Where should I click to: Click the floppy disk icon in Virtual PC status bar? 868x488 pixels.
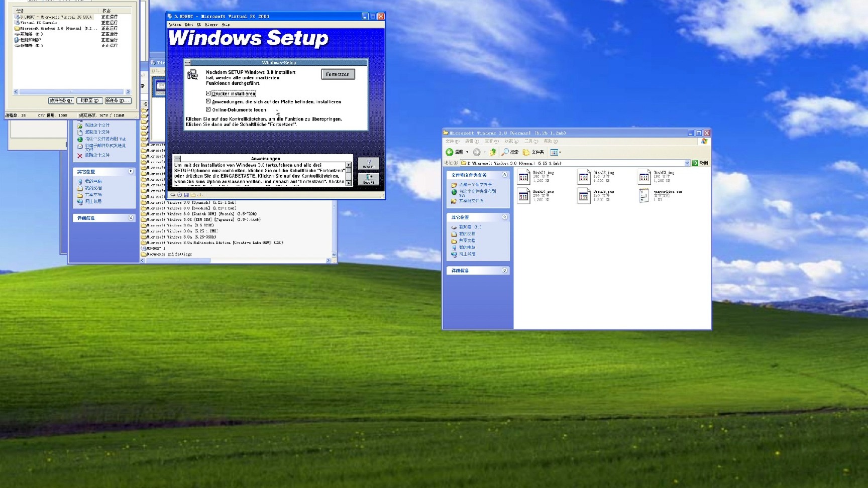[x=186, y=195]
